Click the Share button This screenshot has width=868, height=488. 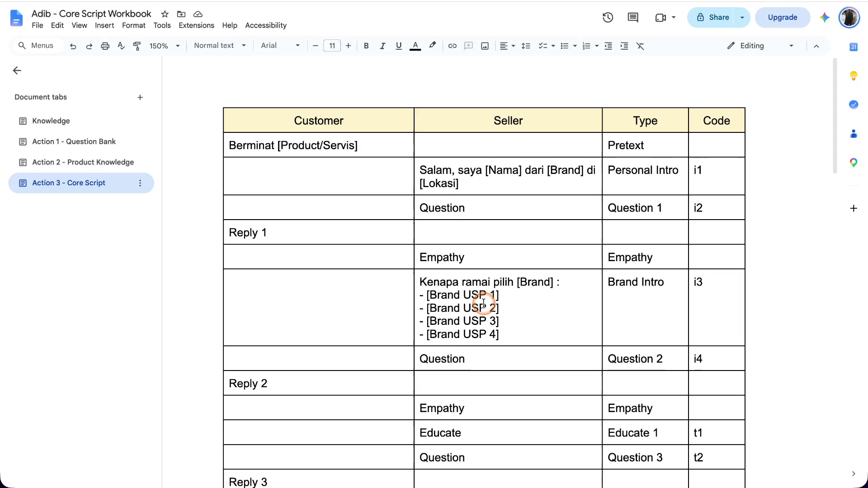click(712, 17)
